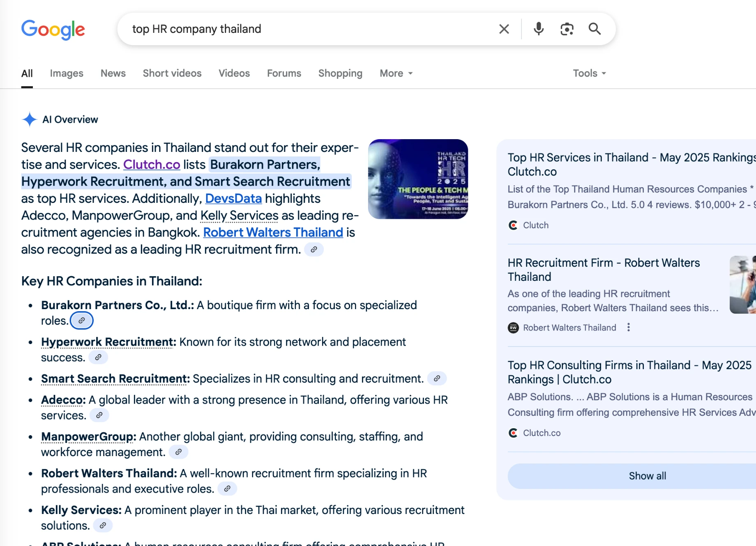756x546 pixels.
Task: Open source link icon for Burakorn Partners
Action: [x=82, y=321]
